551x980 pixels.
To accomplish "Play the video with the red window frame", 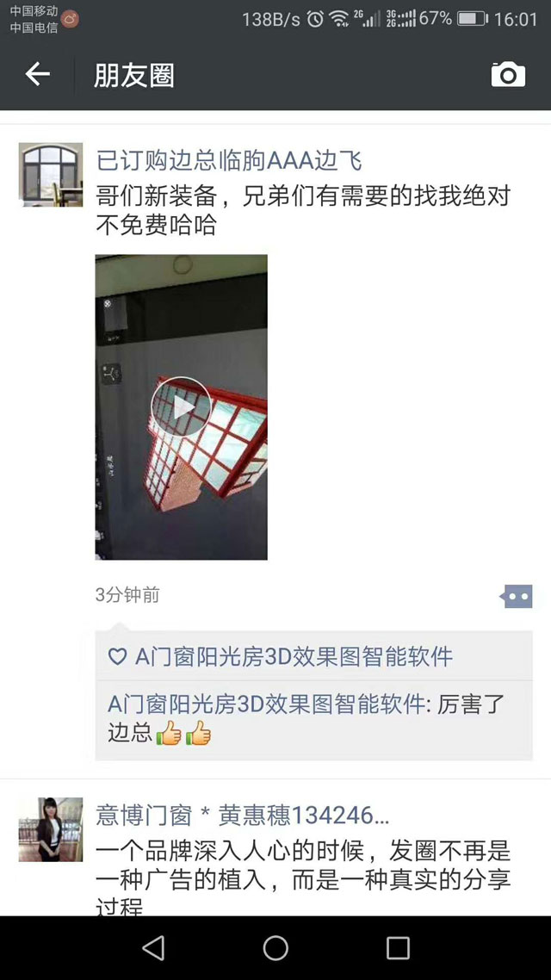I will pyautogui.click(x=181, y=406).
